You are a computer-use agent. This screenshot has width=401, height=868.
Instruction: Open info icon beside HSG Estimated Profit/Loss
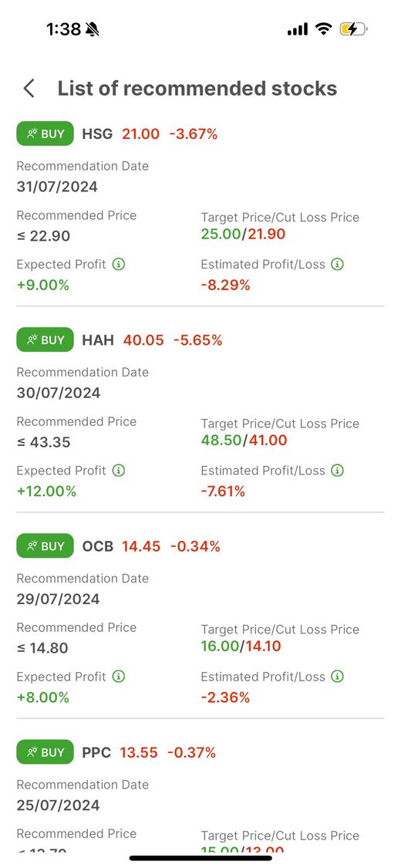[338, 264]
